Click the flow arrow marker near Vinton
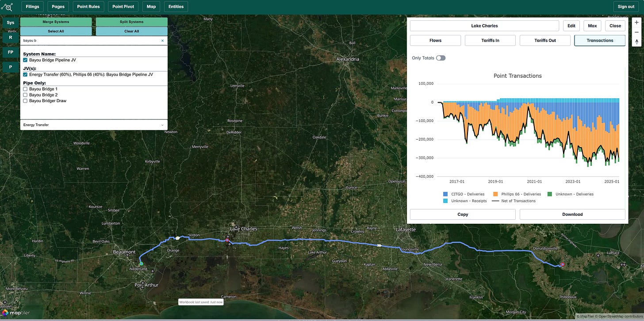The image size is (644, 321). point(177,238)
